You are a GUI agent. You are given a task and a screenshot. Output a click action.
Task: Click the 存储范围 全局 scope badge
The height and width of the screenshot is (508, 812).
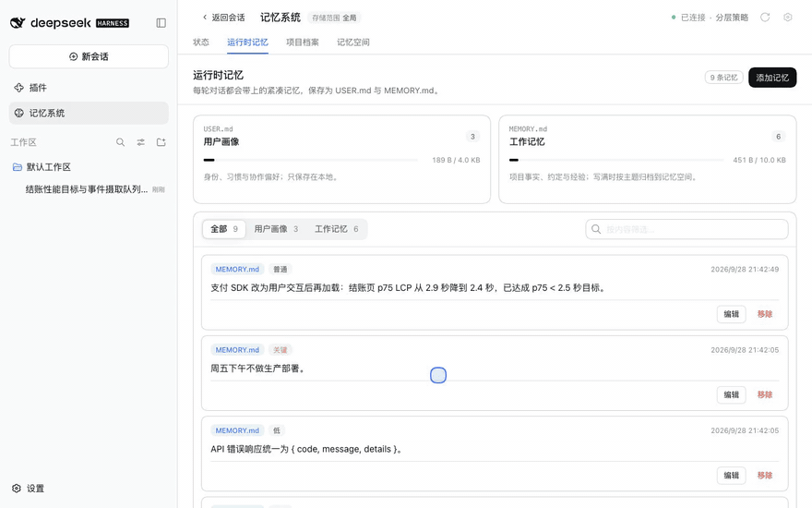[334, 18]
